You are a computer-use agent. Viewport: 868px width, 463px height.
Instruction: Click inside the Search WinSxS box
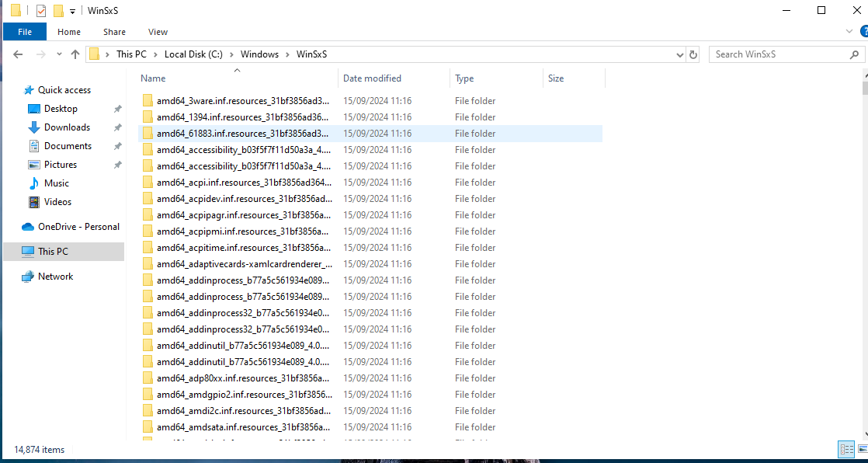(x=776, y=54)
